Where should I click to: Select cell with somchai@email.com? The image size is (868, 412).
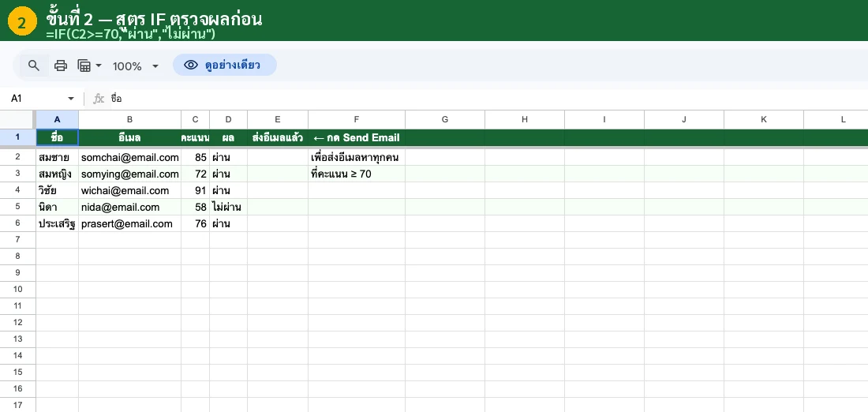(x=129, y=157)
